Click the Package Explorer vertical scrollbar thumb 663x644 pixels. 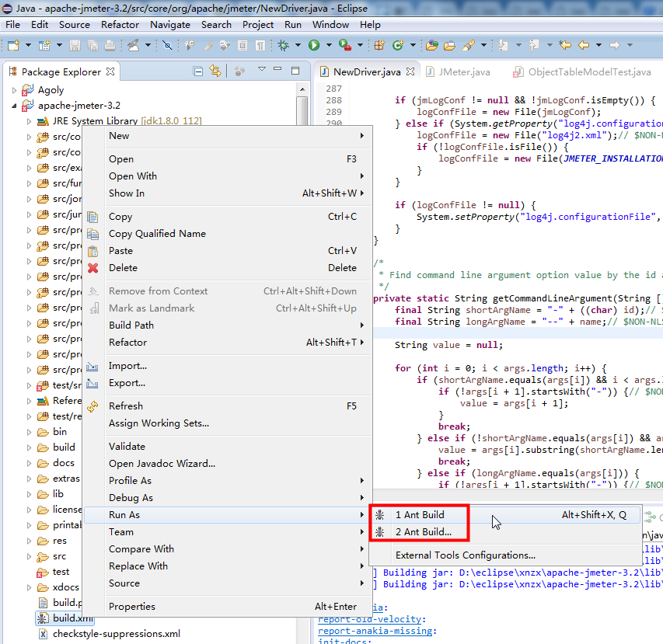[302, 111]
